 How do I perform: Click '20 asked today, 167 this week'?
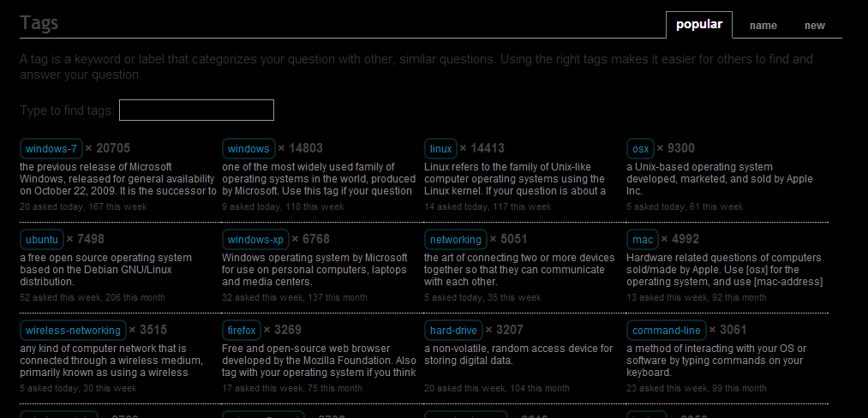click(x=83, y=206)
